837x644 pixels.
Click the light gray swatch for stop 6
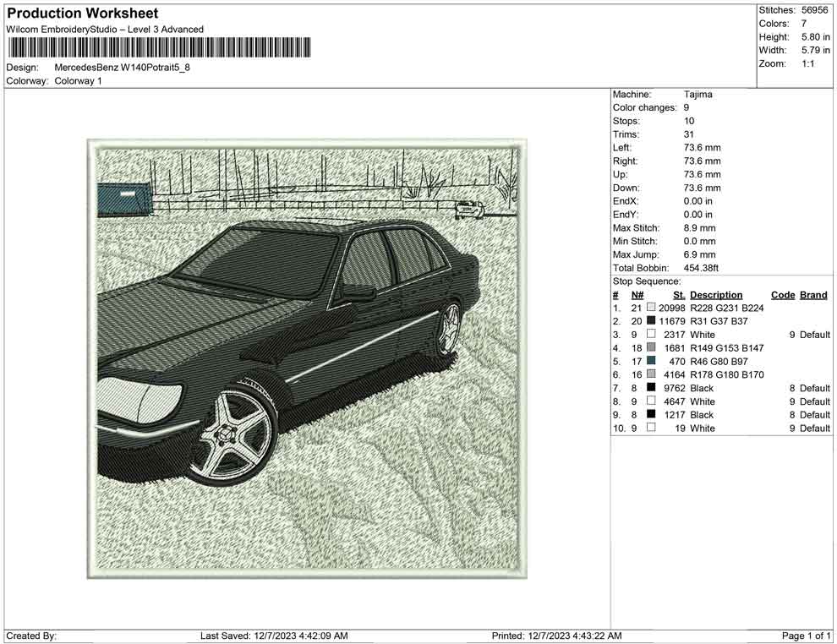651,374
